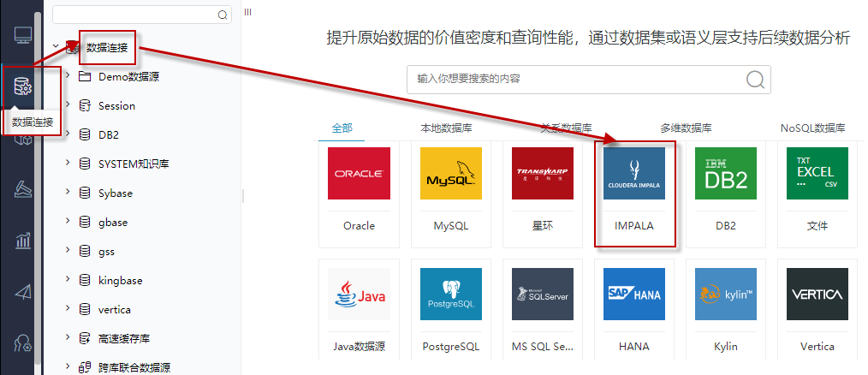Switch to the NoSQL数据库 tab
Image resolution: width=868 pixels, height=375 pixels.
[812, 128]
